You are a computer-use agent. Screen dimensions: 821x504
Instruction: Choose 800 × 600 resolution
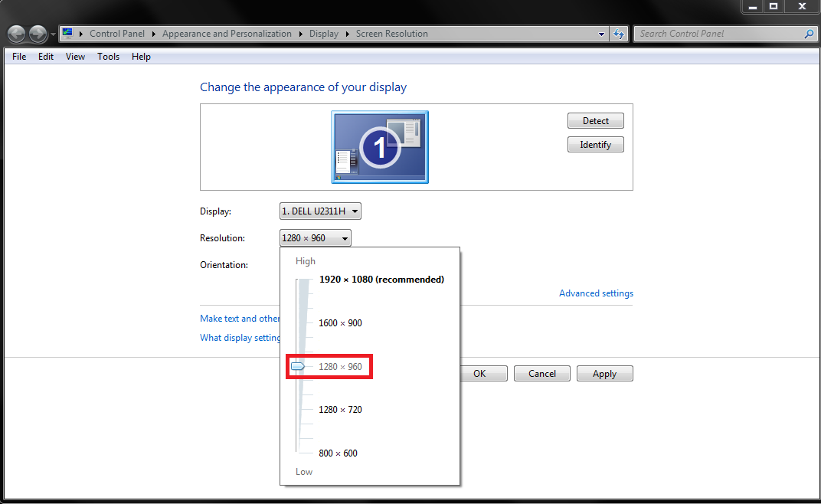click(x=338, y=453)
